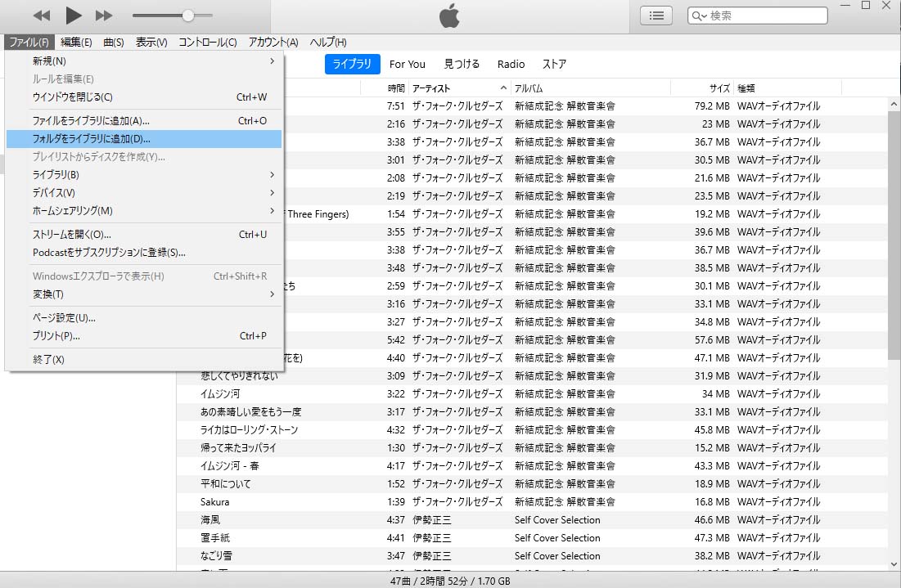Viewport: 901px width, 588px height.
Task: Select the song Sakura in the list
Action: 215,502
